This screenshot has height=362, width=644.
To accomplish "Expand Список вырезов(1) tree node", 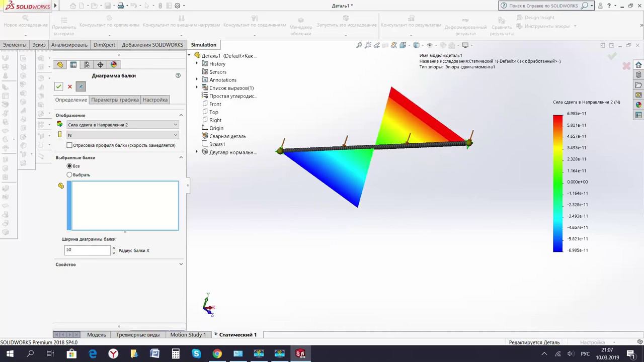I will click(197, 88).
